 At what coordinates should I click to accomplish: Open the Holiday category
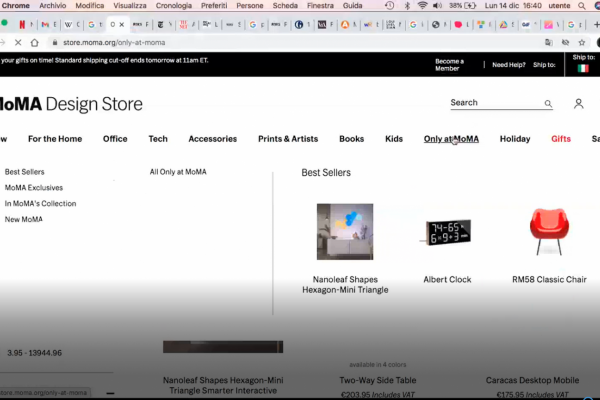pyautogui.click(x=515, y=139)
